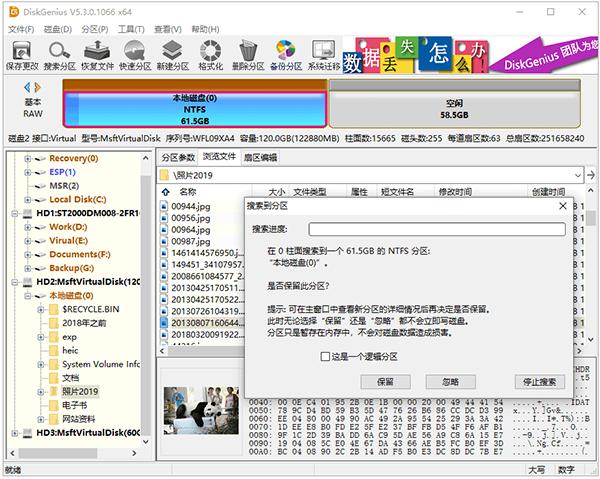
Task: Select the 00944.jpg file icon
Action: point(164,206)
